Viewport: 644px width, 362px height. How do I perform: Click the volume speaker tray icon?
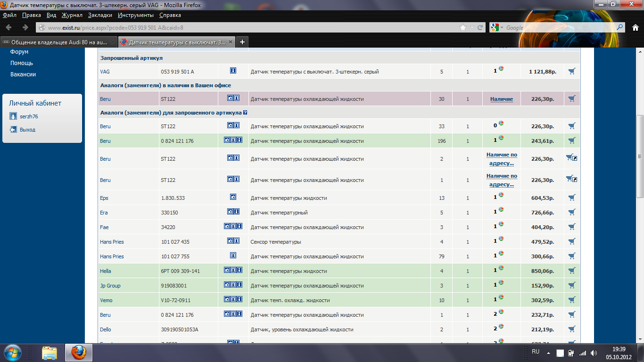[x=593, y=353]
